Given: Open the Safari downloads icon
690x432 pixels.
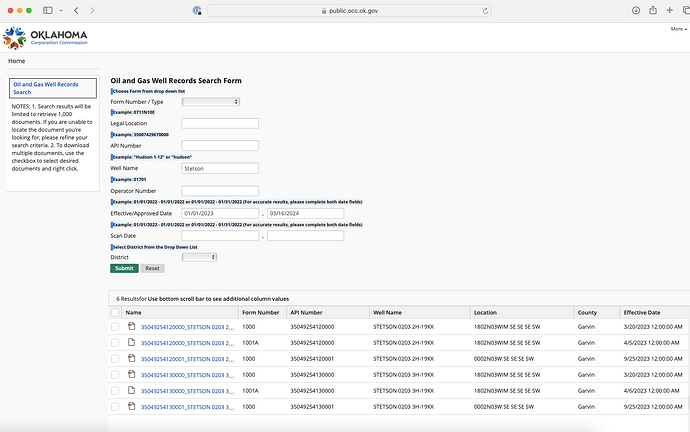Looking at the screenshot, I should (x=636, y=11).
